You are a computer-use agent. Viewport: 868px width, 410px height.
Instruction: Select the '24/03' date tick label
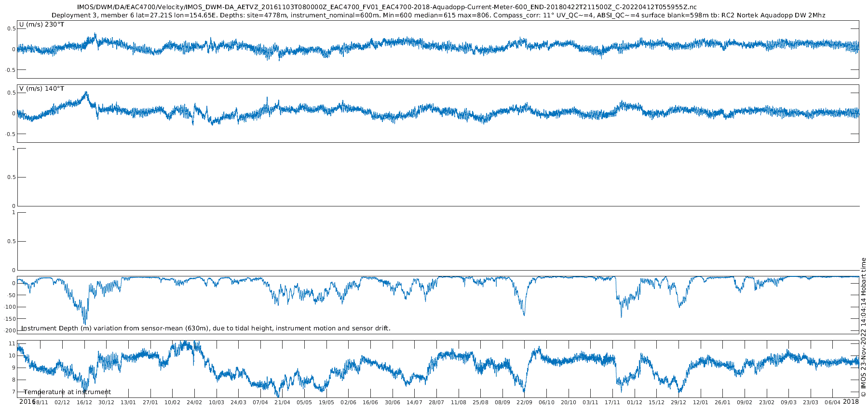(239, 402)
